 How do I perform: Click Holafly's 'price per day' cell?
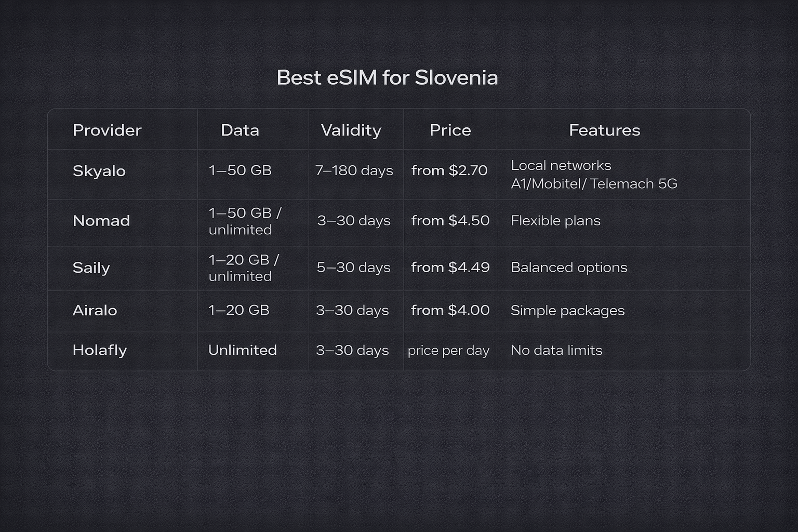[x=448, y=351]
